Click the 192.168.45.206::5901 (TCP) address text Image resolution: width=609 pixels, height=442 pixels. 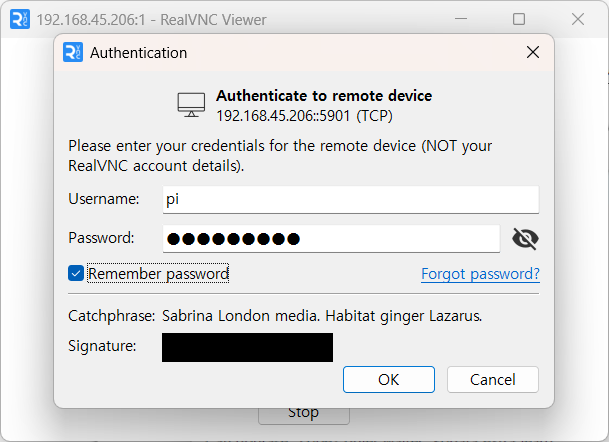304,116
